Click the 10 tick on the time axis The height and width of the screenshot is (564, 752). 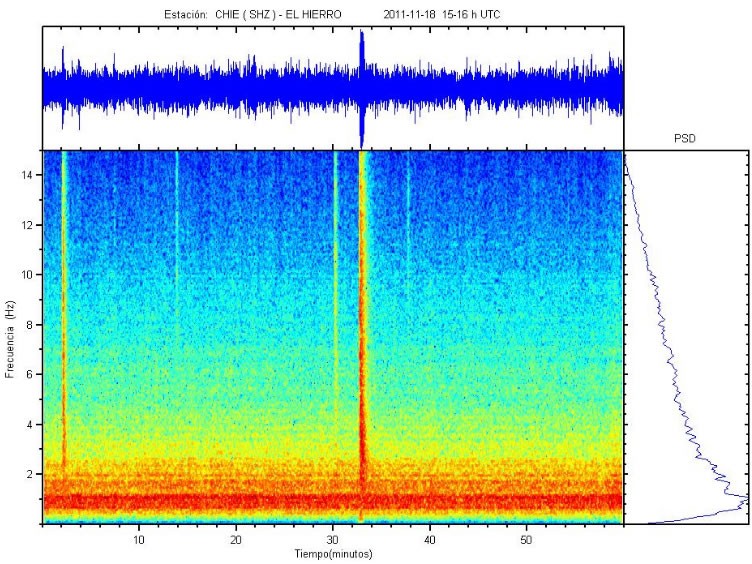139,539
